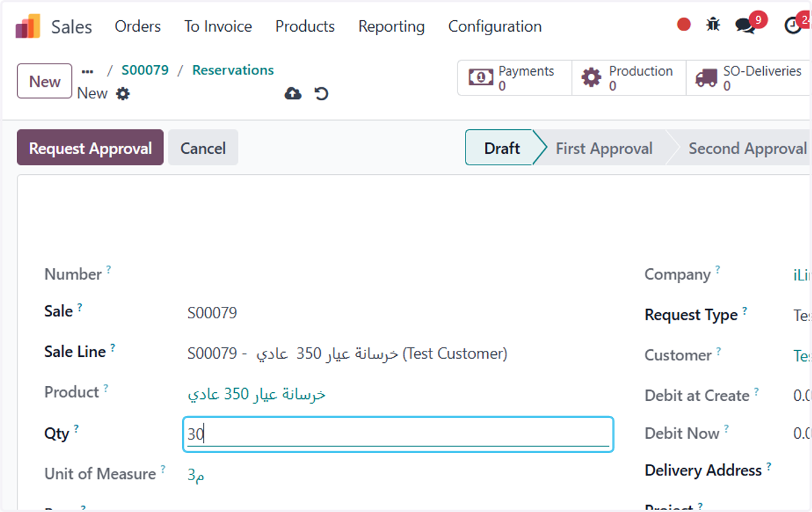Click the Delivery Address label
The image size is (812, 512).
click(x=703, y=471)
